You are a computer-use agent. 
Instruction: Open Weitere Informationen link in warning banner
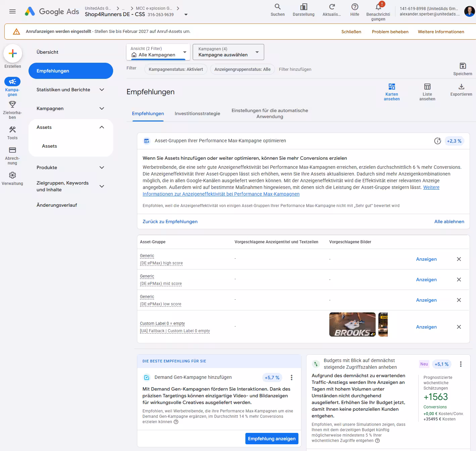[441, 32]
